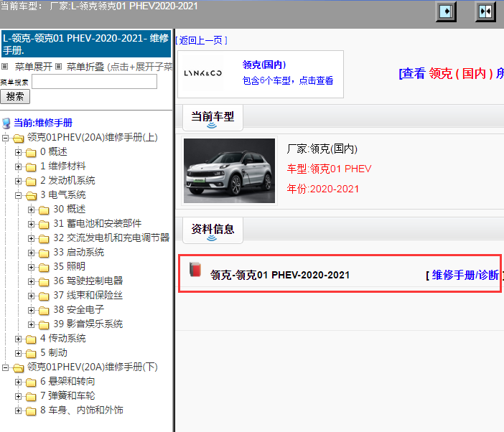Select the 6 悬架和转向 tree item
Screen dimensions: 504x432
point(67,382)
